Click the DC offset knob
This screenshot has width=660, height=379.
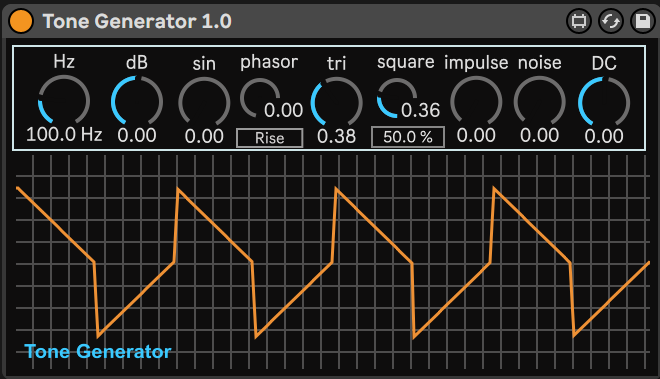(x=604, y=102)
